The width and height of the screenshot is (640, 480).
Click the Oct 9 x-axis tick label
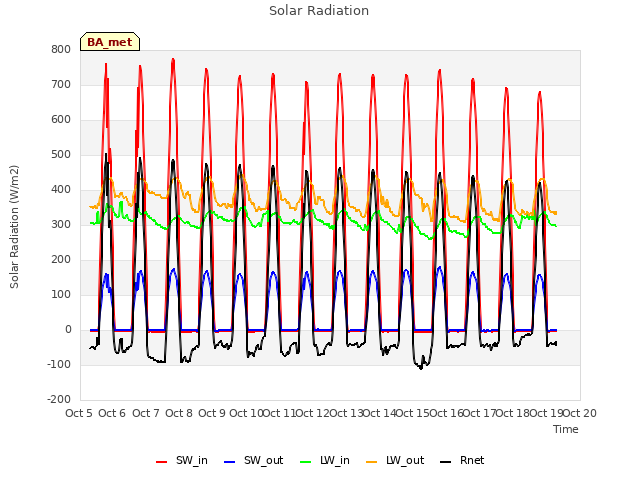click(x=212, y=413)
